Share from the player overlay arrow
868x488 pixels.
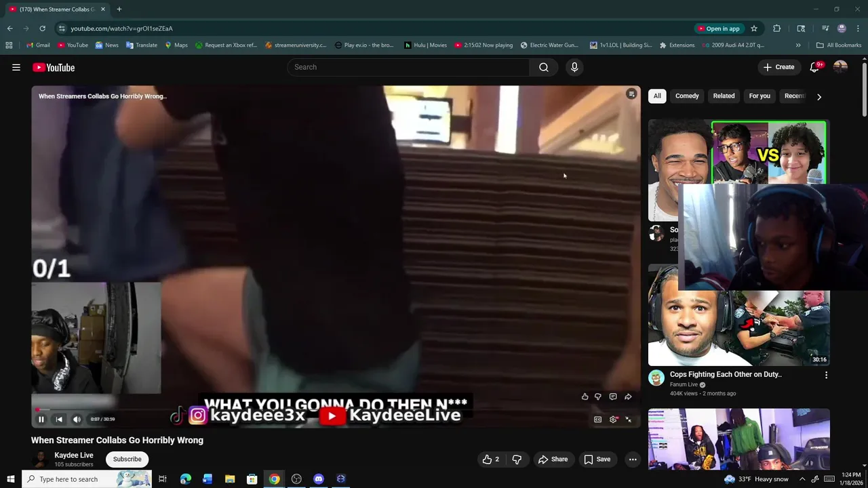[628, 396]
